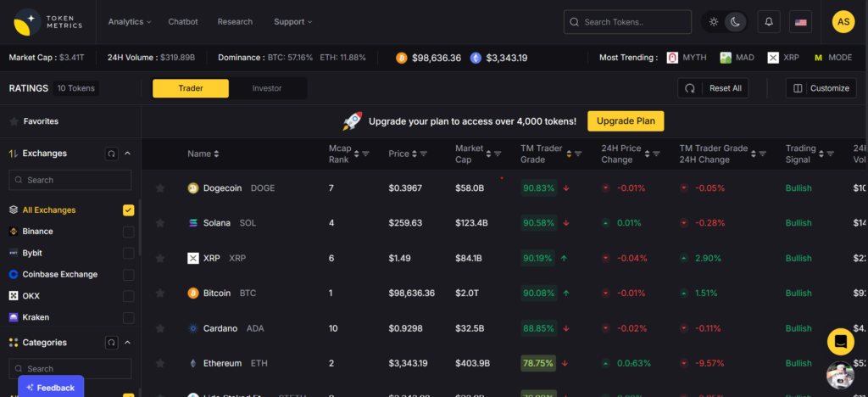The height and width of the screenshot is (397, 868).
Task: Click the Cardano coin icon
Action: (x=192, y=328)
